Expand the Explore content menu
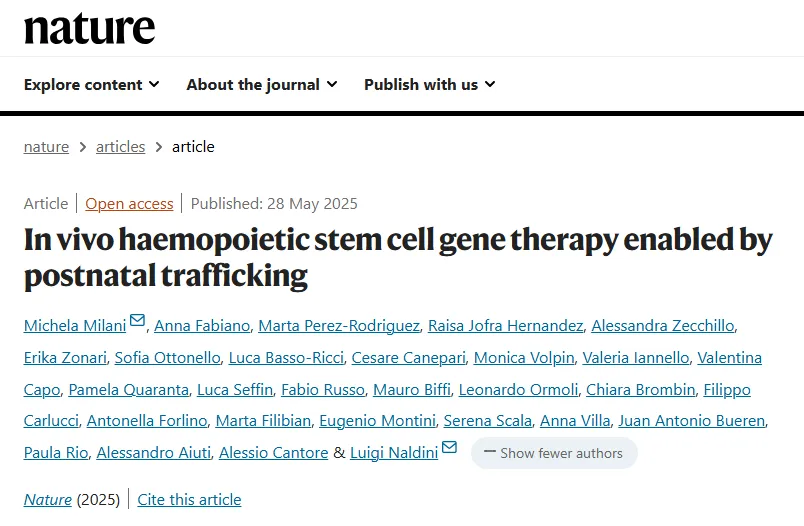This screenshot has height=526, width=804. pyautogui.click(x=91, y=85)
